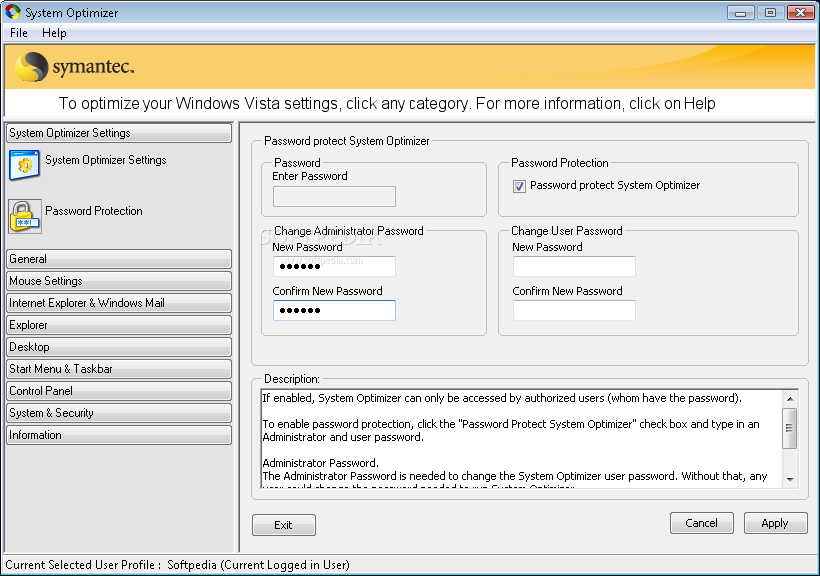Viewport: 820px width, 576px height.
Task: Click the Administrator Confirm New Password field
Action: pos(334,311)
